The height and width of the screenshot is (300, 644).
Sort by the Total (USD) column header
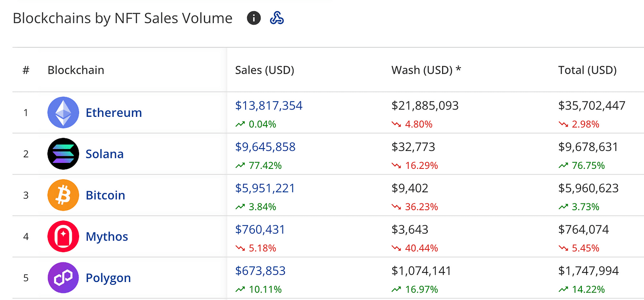(x=587, y=70)
